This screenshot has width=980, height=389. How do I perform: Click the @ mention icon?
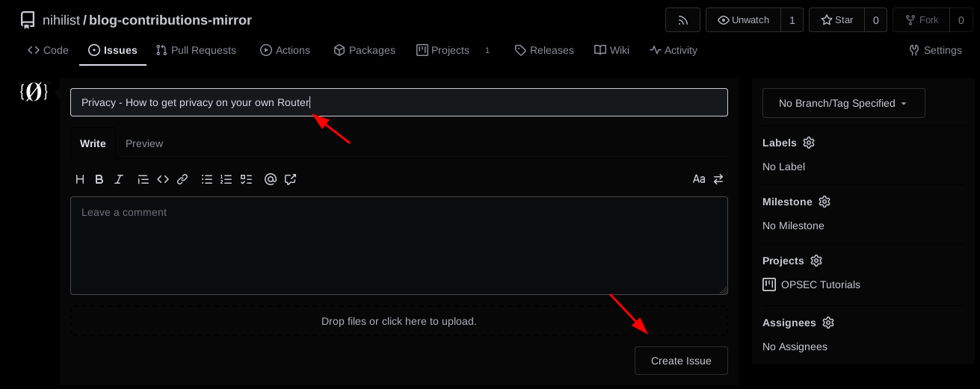(x=271, y=179)
